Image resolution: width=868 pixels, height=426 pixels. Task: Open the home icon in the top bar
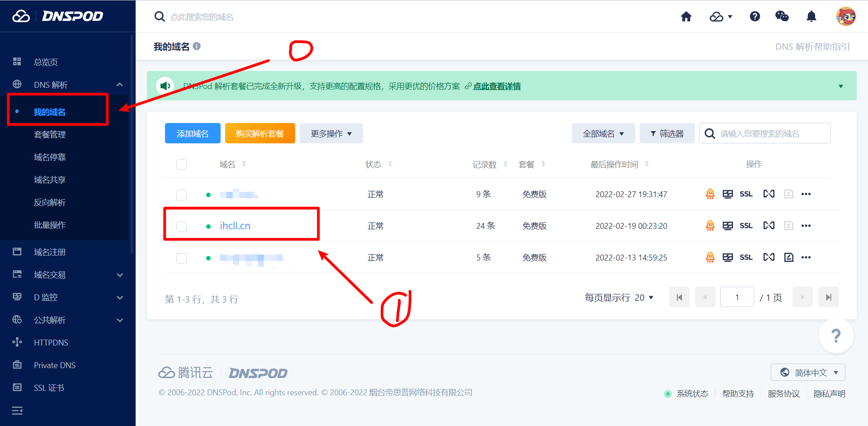point(686,16)
